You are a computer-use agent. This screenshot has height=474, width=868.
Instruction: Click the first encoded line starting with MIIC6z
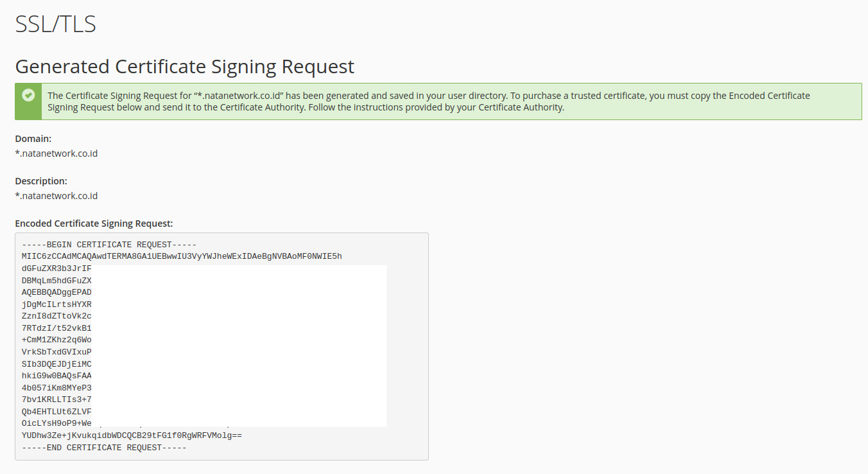(x=182, y=256)
